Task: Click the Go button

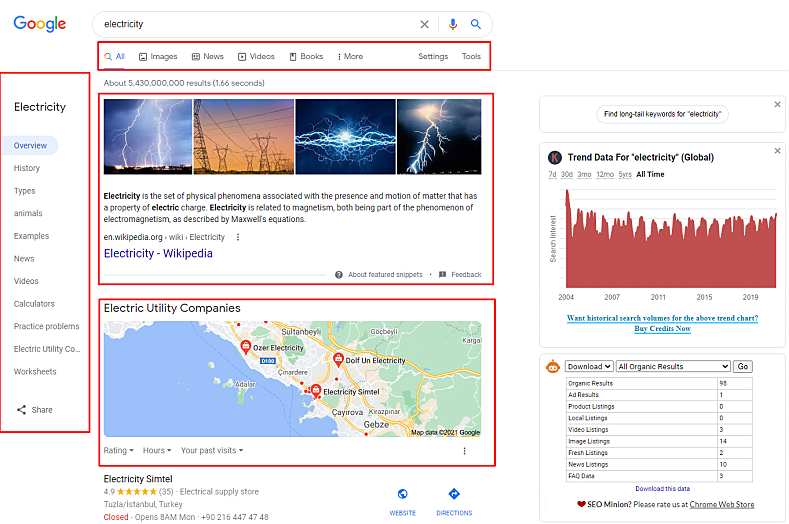Action: pyautogui.click(x=743, y=366)
